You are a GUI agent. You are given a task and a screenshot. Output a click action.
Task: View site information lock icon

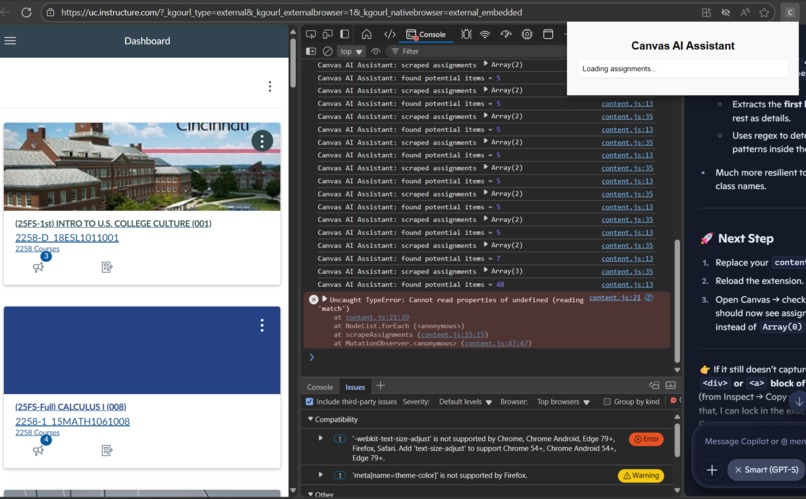tap(50, 12)
